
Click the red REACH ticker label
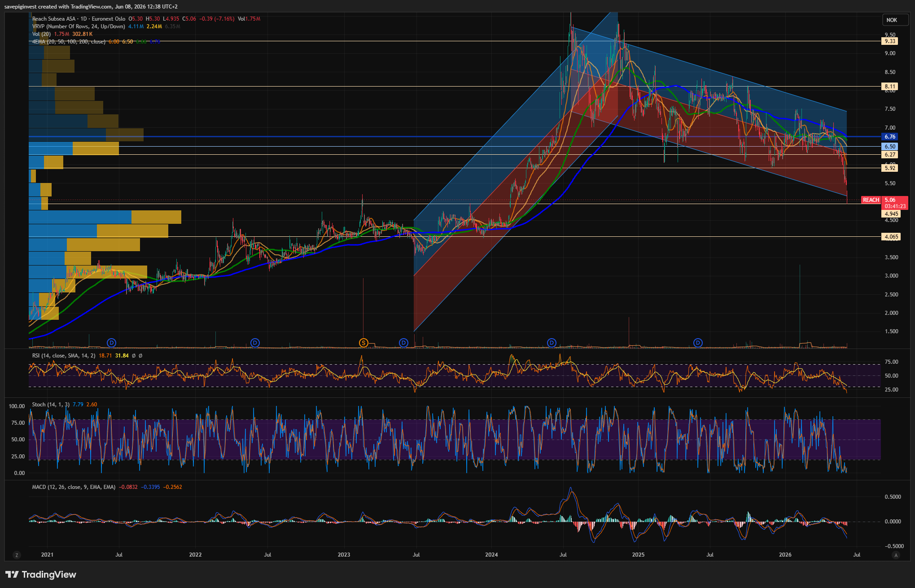871,200
